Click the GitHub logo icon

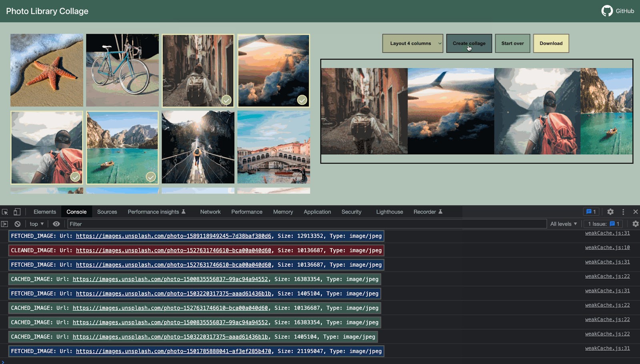[x=607, y=11]
